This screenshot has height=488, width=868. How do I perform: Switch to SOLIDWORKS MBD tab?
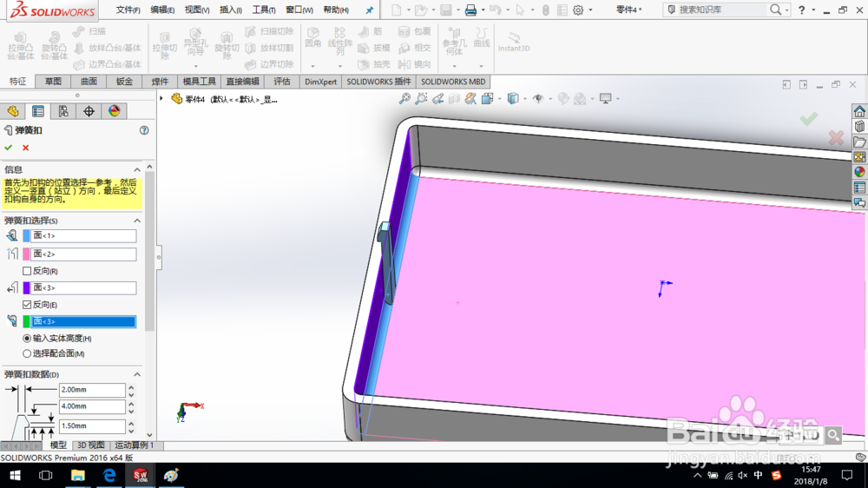[453, 82]
